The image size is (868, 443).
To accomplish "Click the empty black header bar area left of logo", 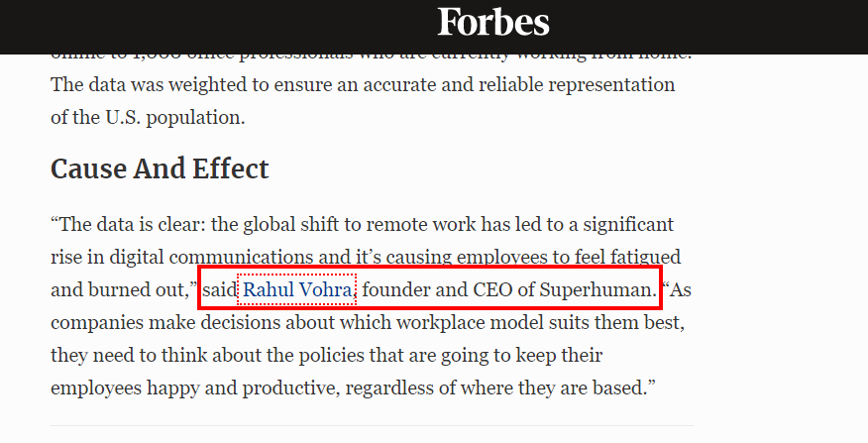I will (x=216, y=27).
